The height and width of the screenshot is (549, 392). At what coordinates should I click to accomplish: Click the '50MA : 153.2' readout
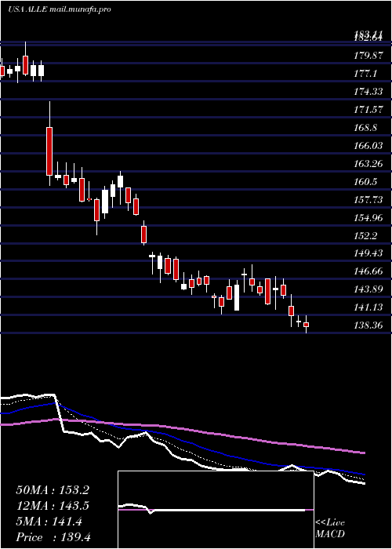(53, 490)
